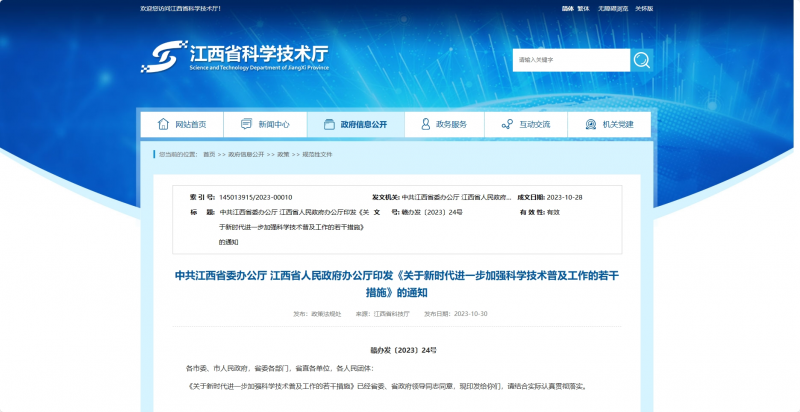Image resolution: width=800 pixels, height=412 pixels.
Task: Click the magnifier search icon
Action: (x=641, y=60)
